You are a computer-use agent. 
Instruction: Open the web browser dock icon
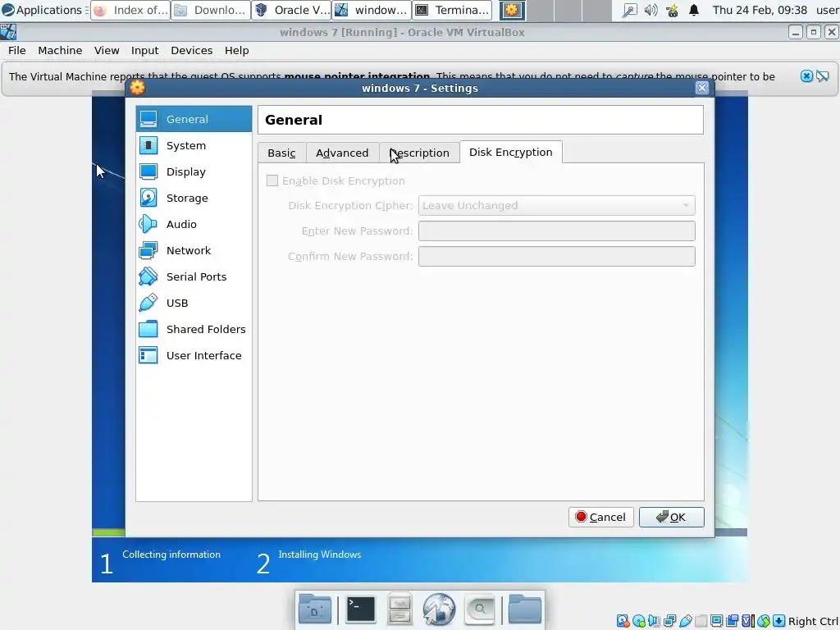pyautogui.click(x=439, y=609)
